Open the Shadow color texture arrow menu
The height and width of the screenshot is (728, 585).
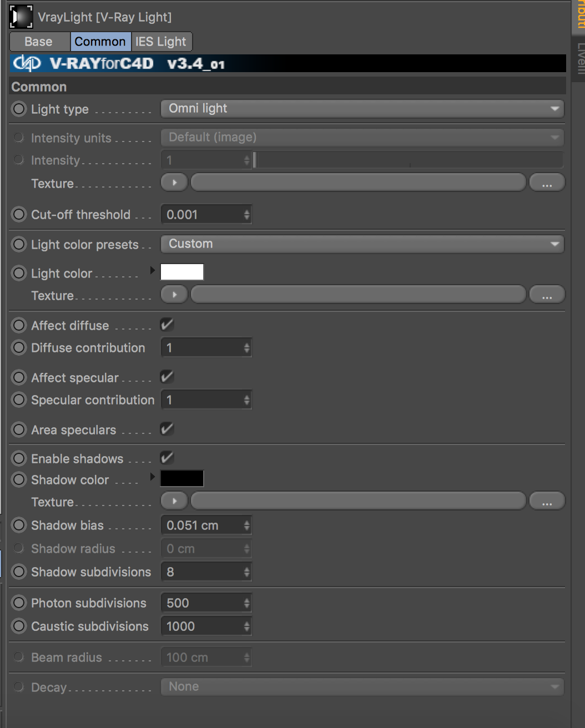click(174, 501)
